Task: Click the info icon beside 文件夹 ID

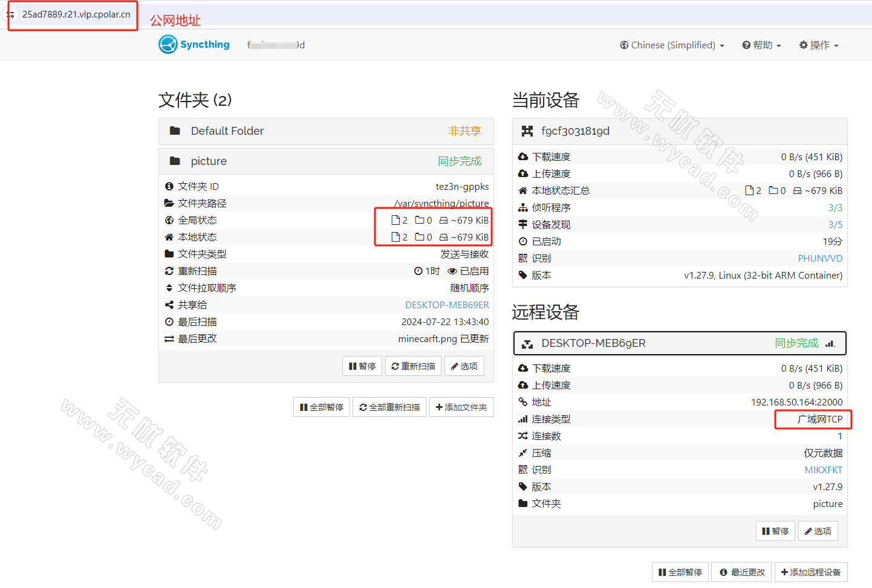Action: [x=169, y=186]
